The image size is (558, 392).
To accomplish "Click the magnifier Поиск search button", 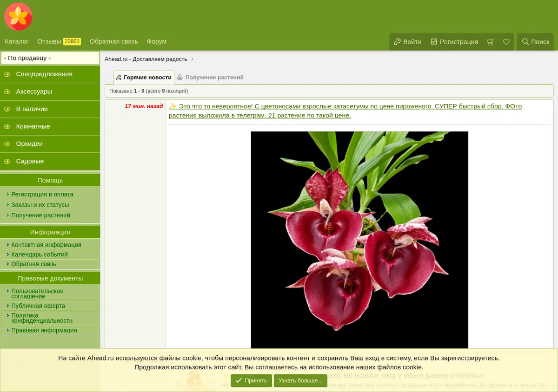I will pyautogui.click(x=536, y=42).
